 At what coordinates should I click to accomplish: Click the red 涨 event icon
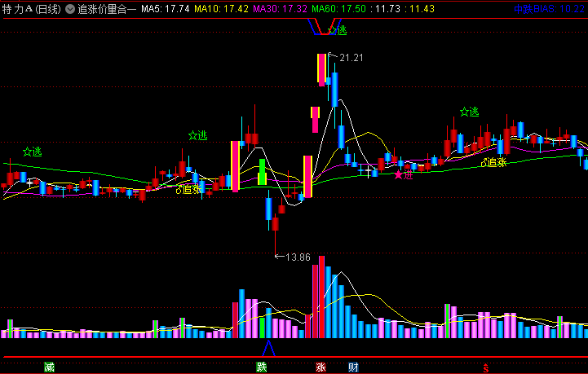(321, 367)
